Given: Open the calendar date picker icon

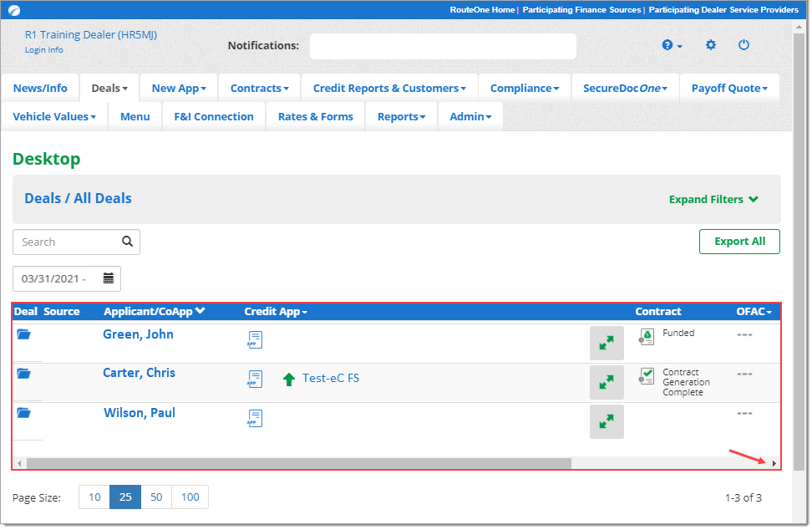Looking at the screenshot, I should click(109, 278).
